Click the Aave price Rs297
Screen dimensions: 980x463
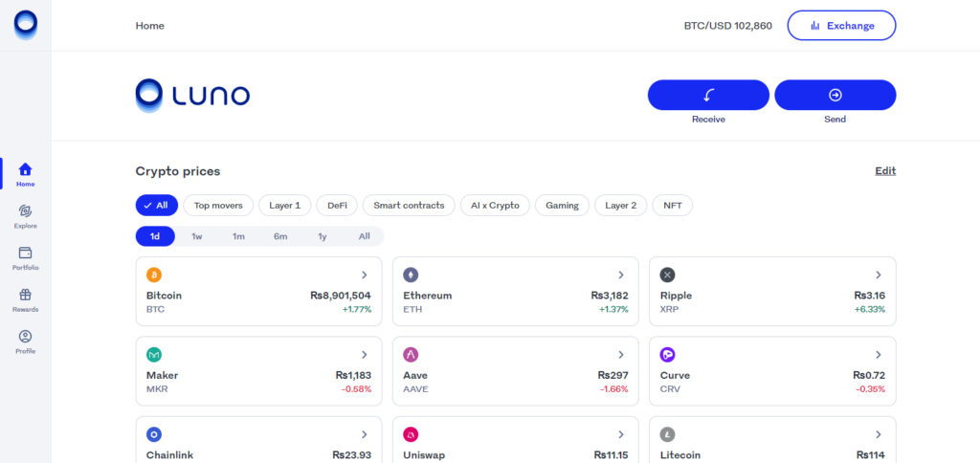click(613, 376)
